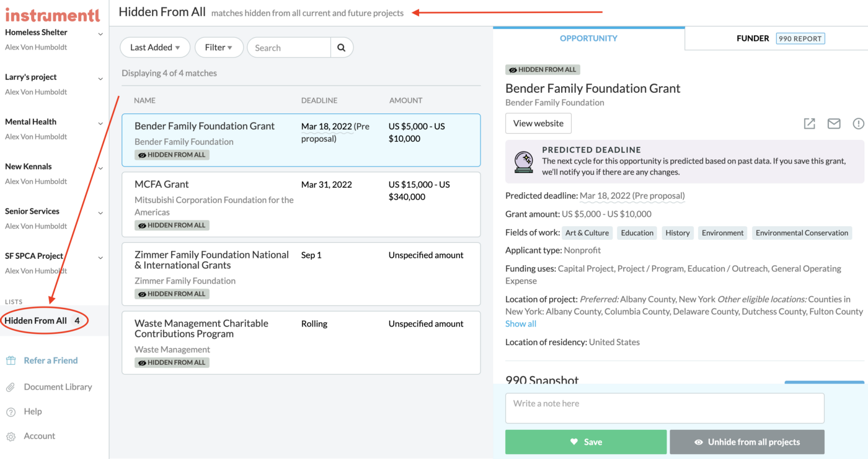Expand the Larry's project chevron
This screenshot has height=459, width=868.
pyautogui.click(x=100, y=79)
